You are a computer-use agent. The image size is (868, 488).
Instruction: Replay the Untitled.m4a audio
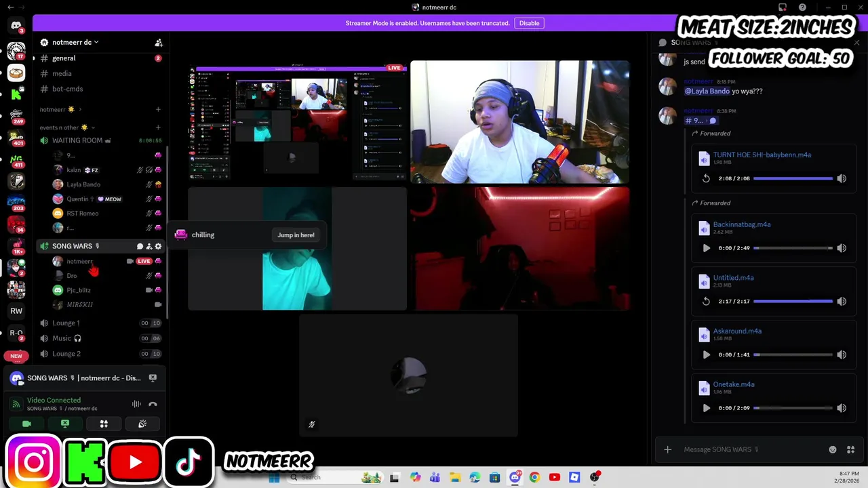click(706, 302)
